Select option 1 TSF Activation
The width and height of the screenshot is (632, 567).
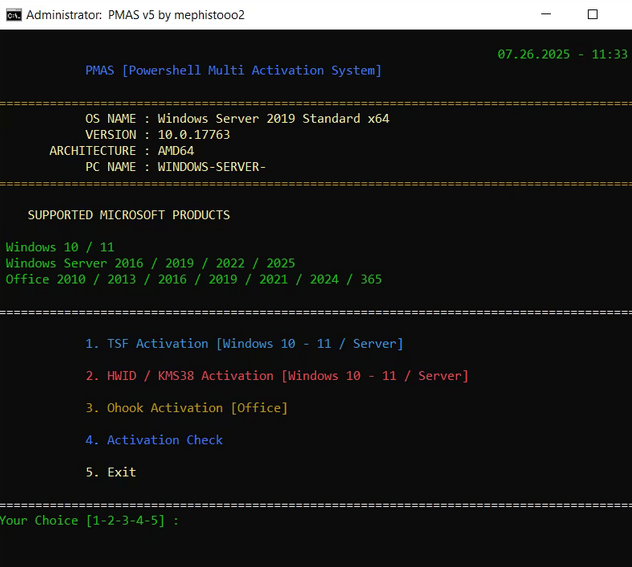click(x=244, y=344)
